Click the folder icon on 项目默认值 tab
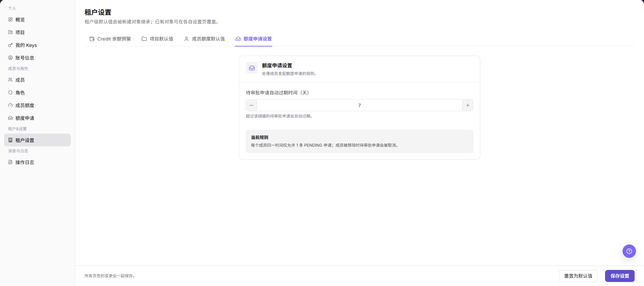644x286 pixels. pos(144,39)
